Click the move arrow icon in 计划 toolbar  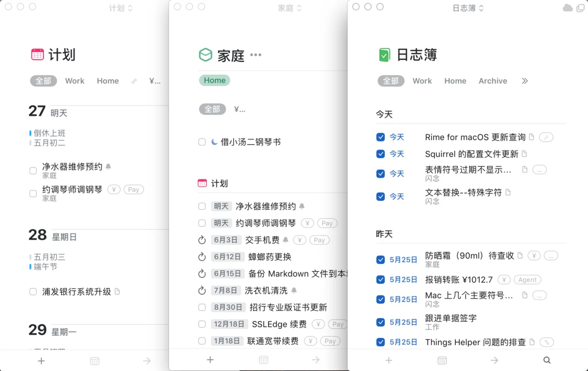[x=147, y=361]
